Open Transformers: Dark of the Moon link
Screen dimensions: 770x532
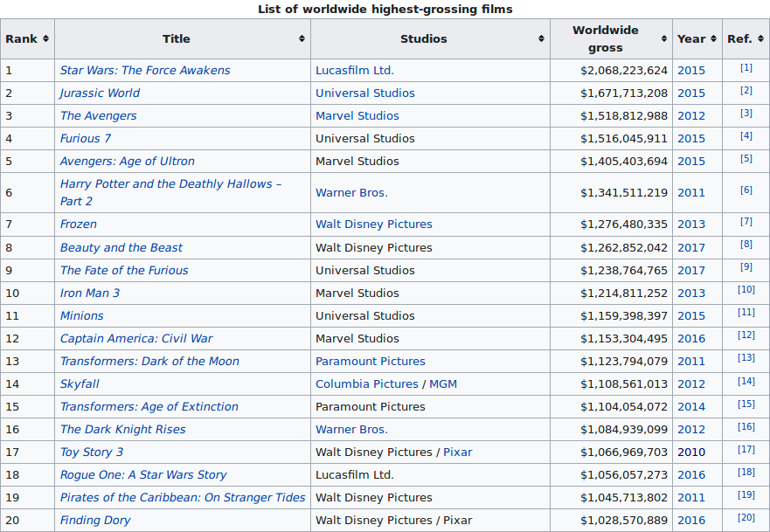149,361
